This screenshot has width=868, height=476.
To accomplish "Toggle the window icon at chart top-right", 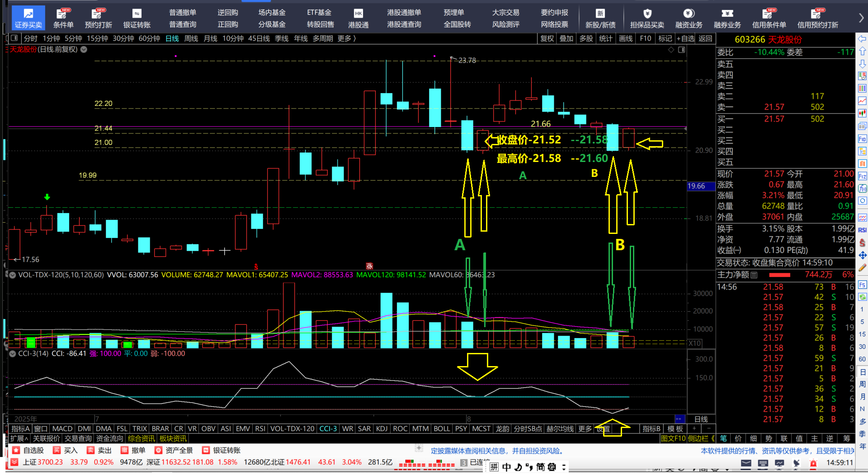I will pos(682,50).
